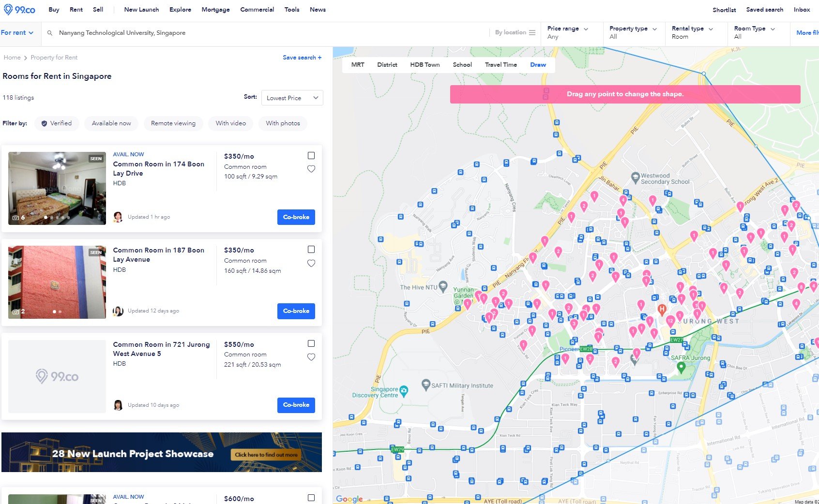Open the 174 Boon Lay Drive room photo
This screenshot has width=819, height=504.
[x=57, y=188]
